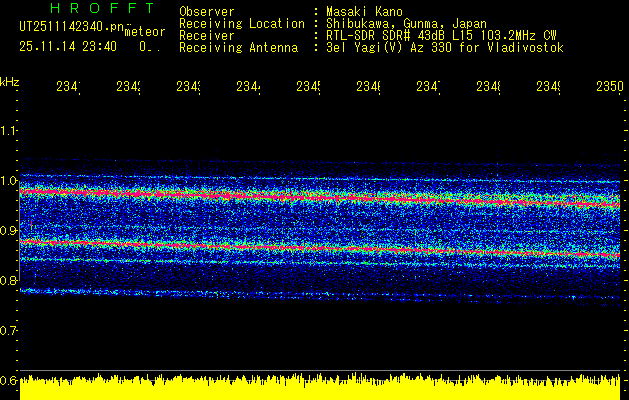
Task: Click the kHz axis unit label
Action: tap(10, 80)
